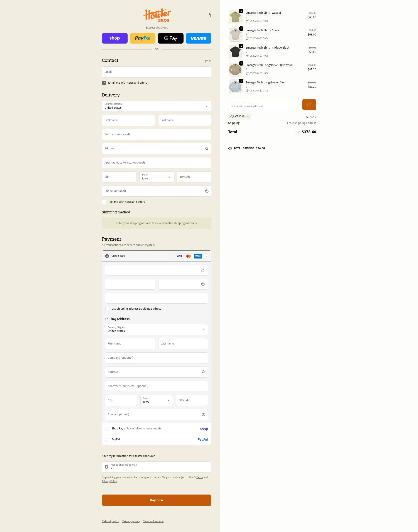
Task: Click the delivery phone help question icon
Action: pos(207,191)
